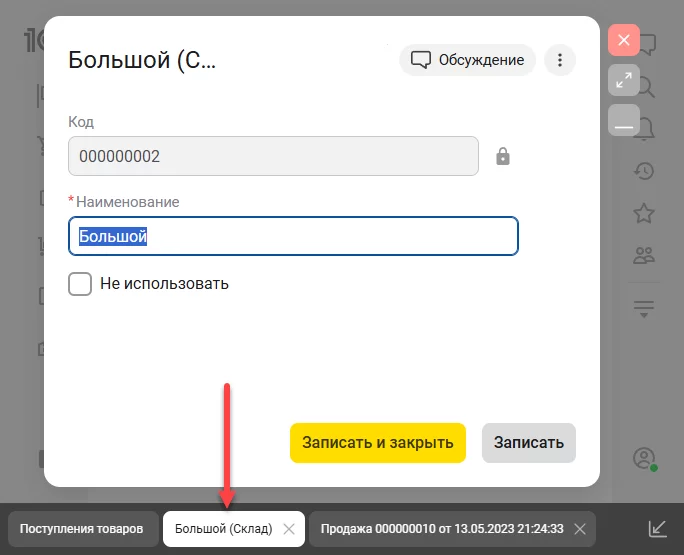684x555 pixels.
Task: Expand the lines-with-arrow menu in right sidebar
Action: [x=644, y=309]
